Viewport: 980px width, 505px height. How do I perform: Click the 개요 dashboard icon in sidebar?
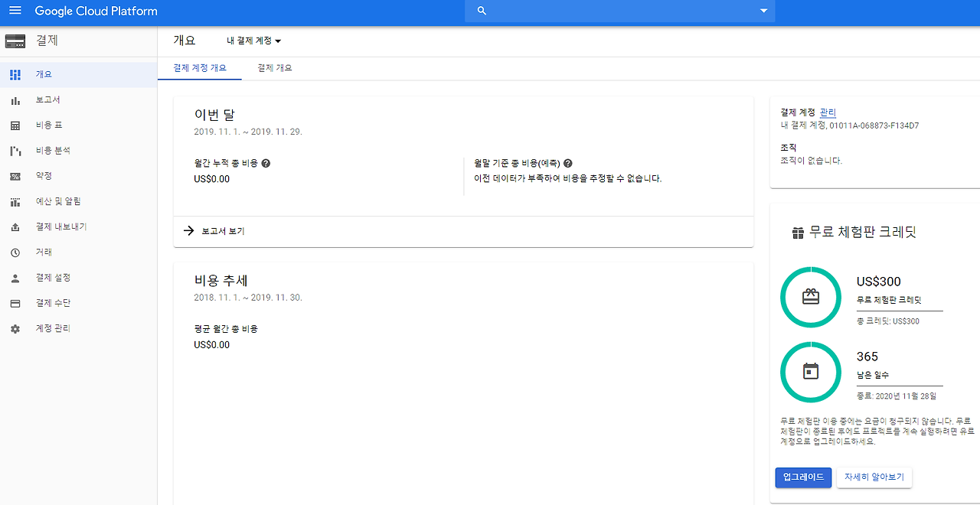point(15,75)
